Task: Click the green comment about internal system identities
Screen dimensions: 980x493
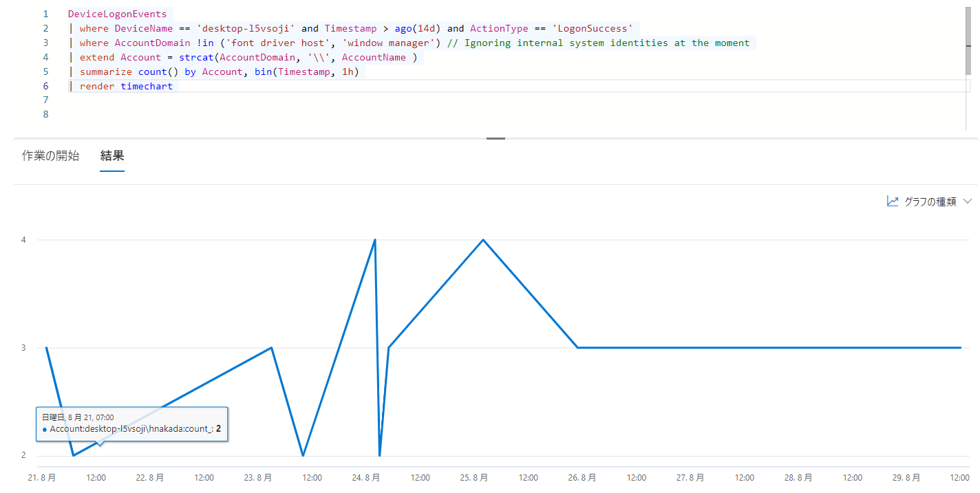Action: [606, 43]
